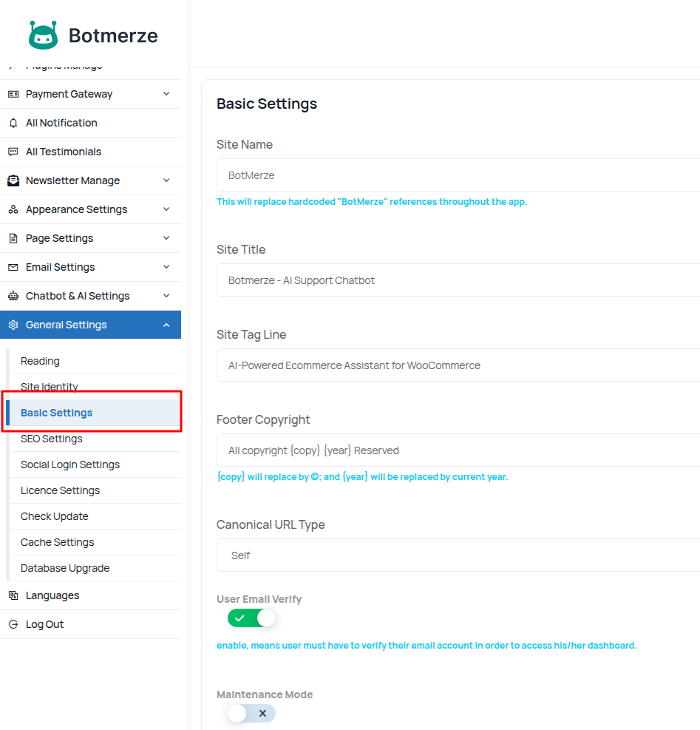Click the Languages translate icon
This screenshot has width=700, height=730.
pyautogui.click(x=13, y=595)
